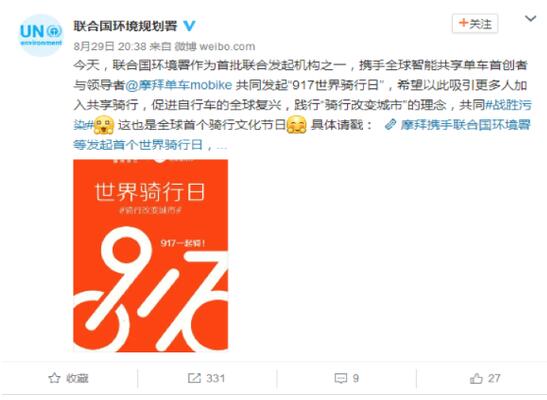Follow the account with +关注 button
Screen dimensions: 547x400
[475, 24]
